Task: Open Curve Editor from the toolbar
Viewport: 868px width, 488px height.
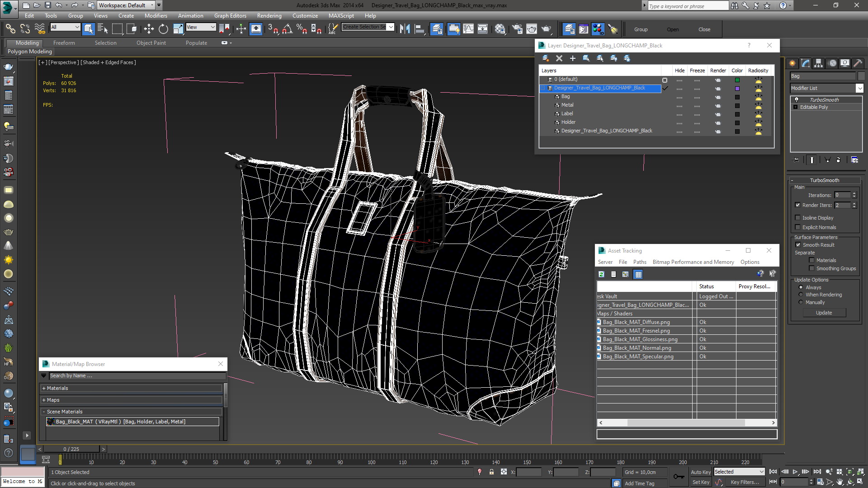Action: 468,29
